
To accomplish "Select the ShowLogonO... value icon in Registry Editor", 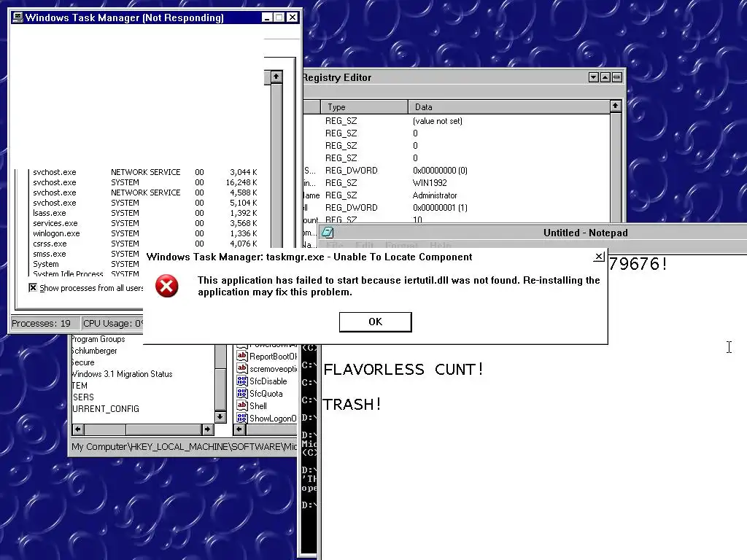I will pos(242,418).
